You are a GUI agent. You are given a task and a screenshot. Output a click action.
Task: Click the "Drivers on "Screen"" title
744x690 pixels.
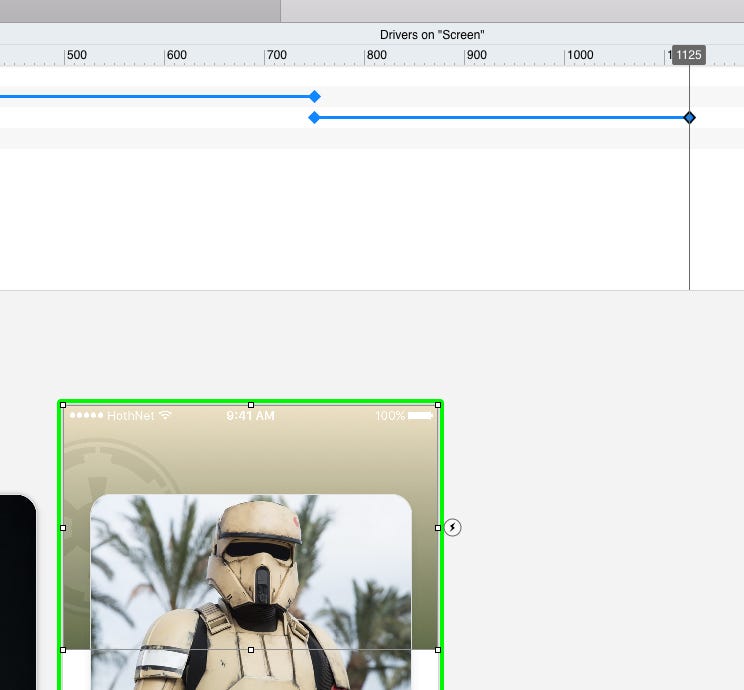coord(432,35)
